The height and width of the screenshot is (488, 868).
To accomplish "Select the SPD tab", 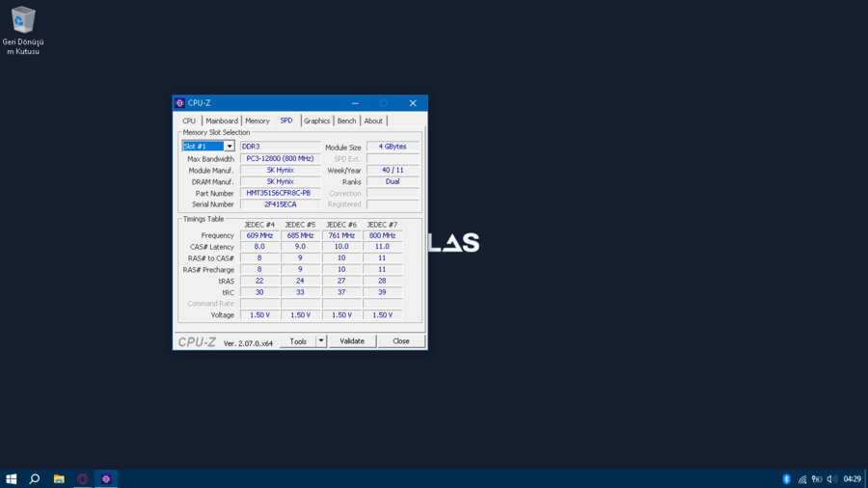I will click(286, 120).
